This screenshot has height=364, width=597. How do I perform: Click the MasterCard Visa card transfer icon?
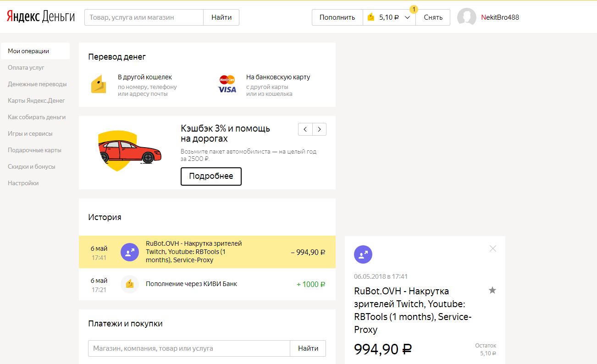(227, 84)
